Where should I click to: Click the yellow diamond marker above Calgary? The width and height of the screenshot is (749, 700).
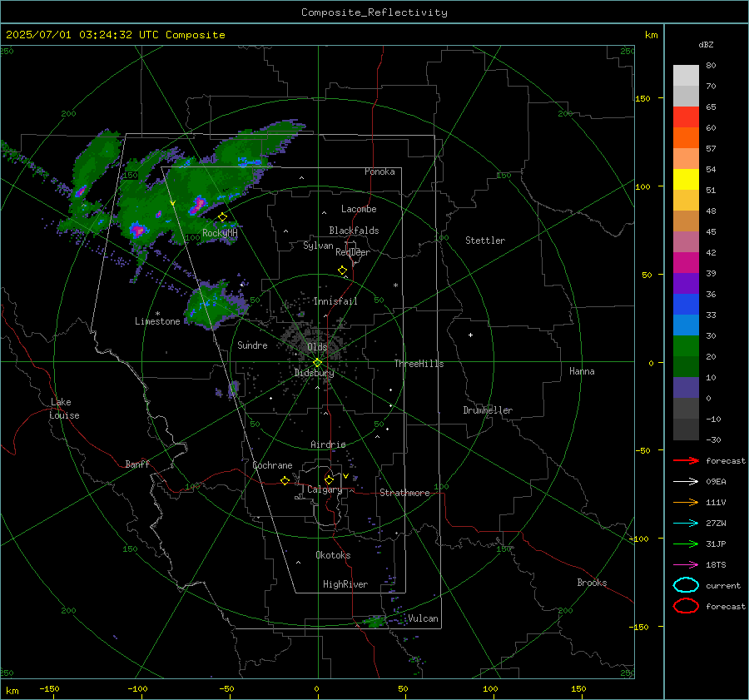point(329,479)
